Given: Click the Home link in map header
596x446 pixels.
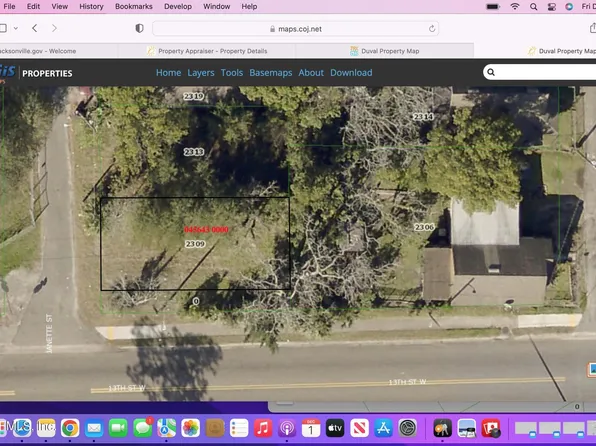Looking at the screenshot, I should 168,73.
